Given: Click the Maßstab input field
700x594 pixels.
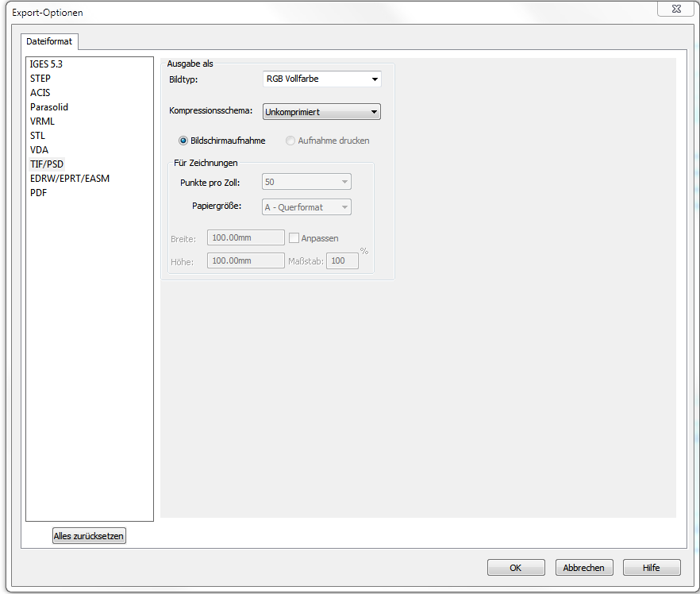Looking at the screenshot, I should point(342,260).
